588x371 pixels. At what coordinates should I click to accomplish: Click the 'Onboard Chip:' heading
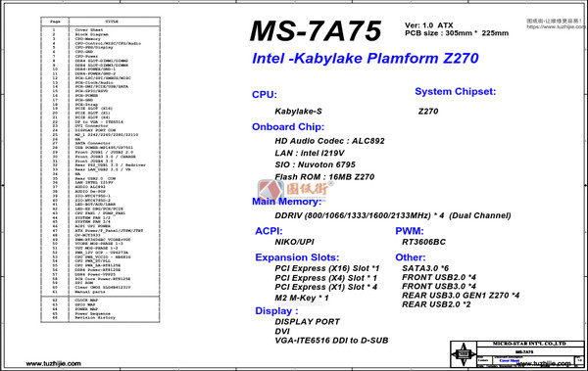288,127
